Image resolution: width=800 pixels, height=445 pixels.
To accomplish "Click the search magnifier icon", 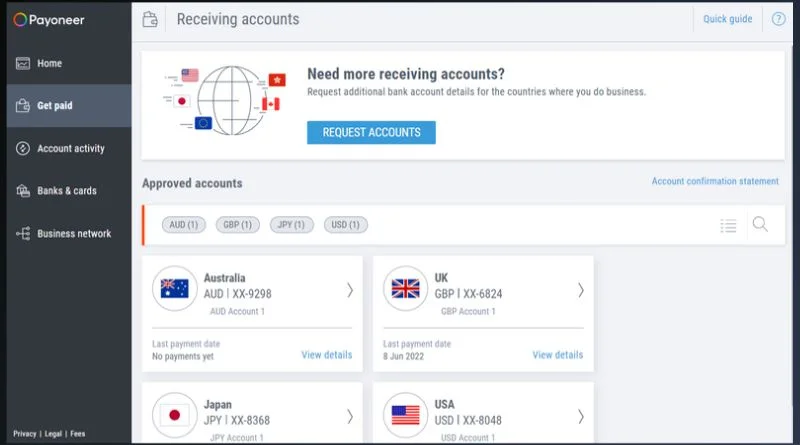I will 760,224.
